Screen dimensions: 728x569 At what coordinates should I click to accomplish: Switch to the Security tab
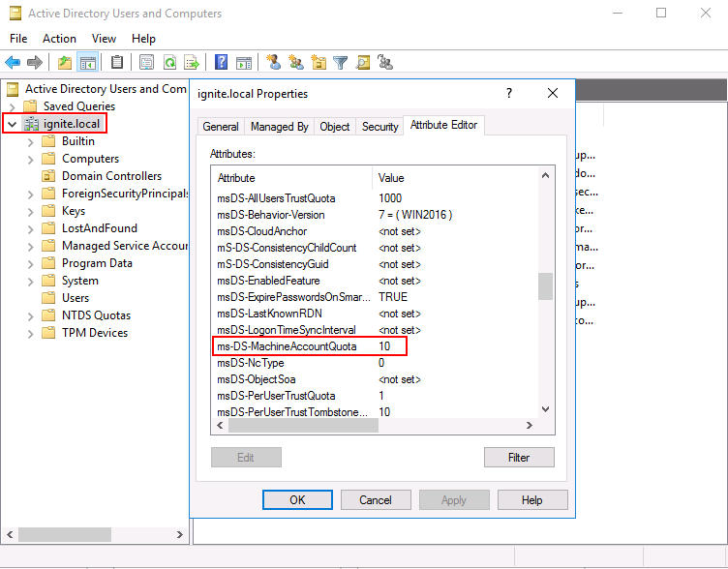click(380, 127)
